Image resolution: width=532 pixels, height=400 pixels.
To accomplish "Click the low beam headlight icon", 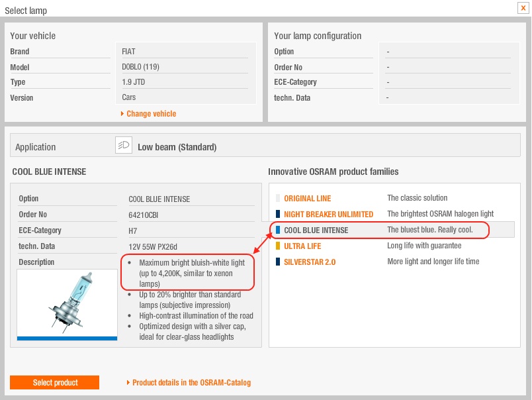I will click(123, 146).
